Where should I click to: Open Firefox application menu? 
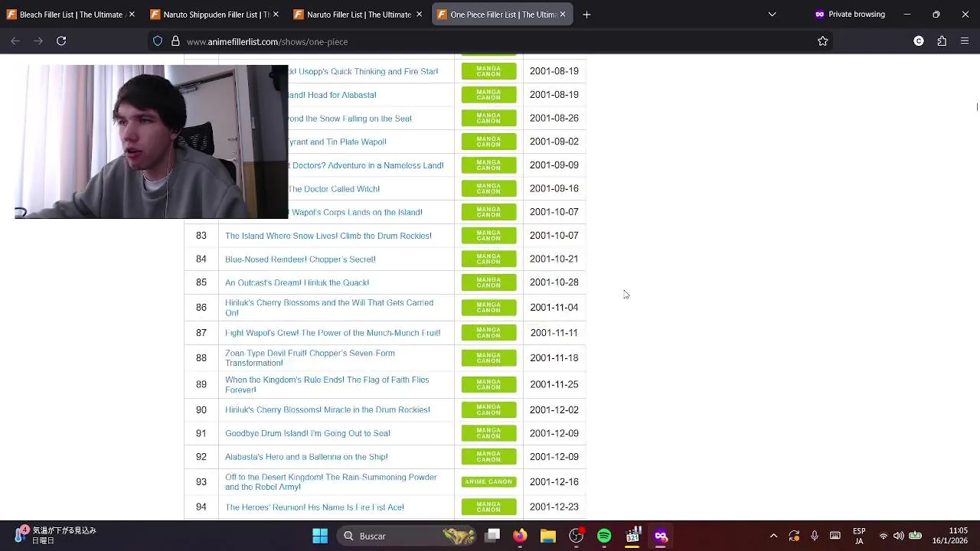[x=965, y=41]
